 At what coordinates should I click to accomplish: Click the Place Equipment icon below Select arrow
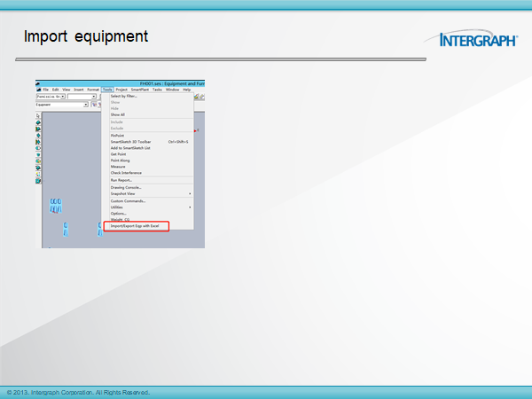tap(38, 122)
